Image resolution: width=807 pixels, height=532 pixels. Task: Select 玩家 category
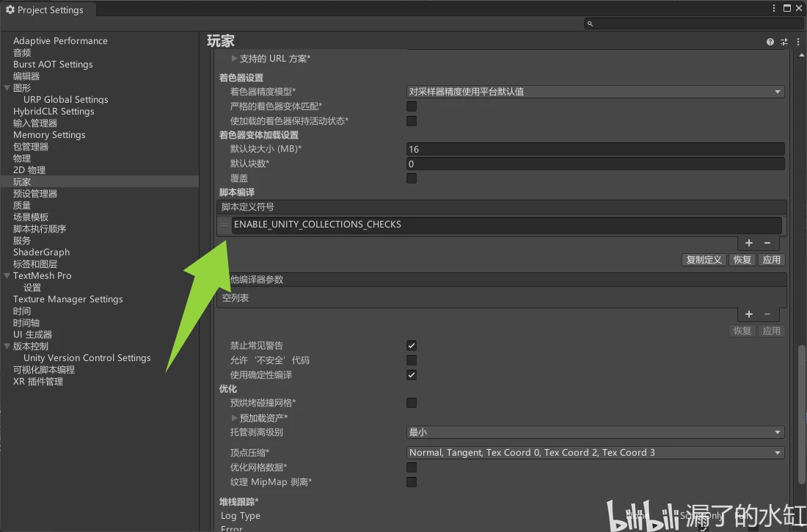[22, 182]
